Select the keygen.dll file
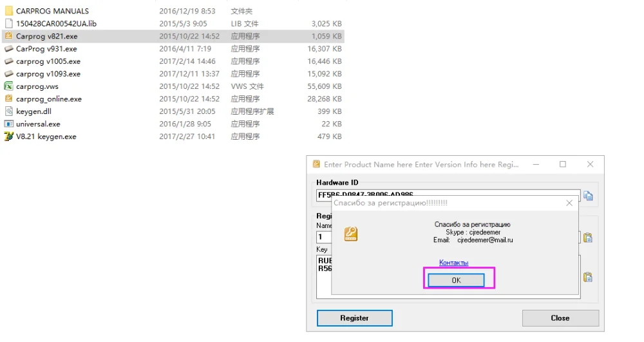 coord(33,111)
